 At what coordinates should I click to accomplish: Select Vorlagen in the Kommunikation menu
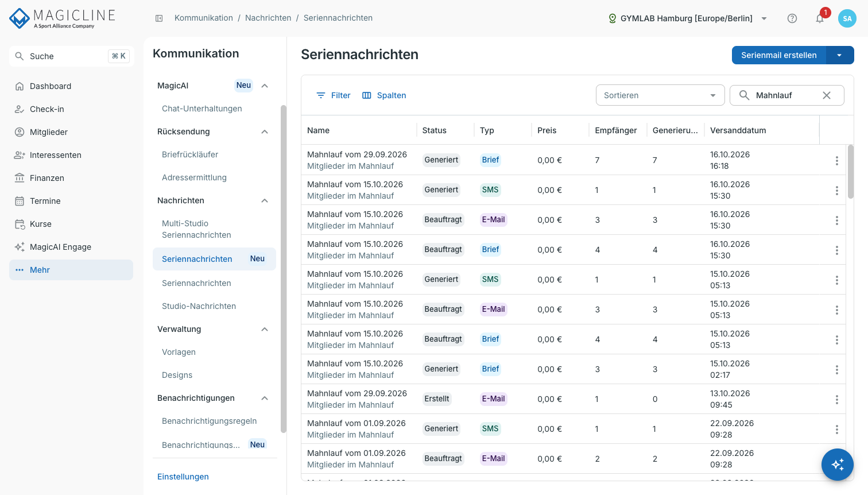[x=179, y=352]
